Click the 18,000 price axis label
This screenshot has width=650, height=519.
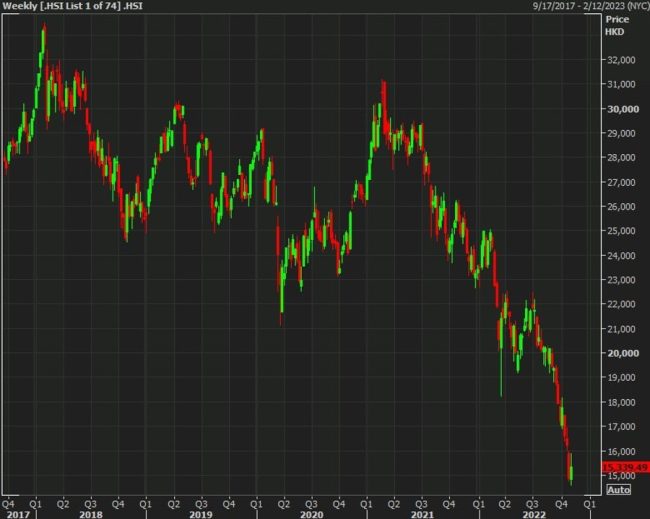621,402
